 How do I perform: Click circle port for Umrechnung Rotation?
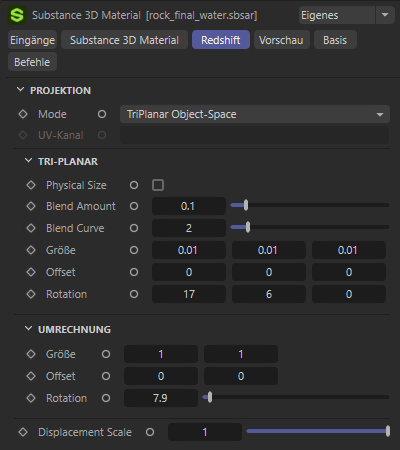[106, 398]
